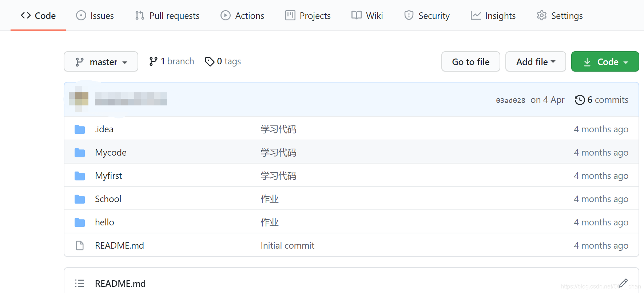Switch to the Issues tab
644x293 pixels.
95,16
